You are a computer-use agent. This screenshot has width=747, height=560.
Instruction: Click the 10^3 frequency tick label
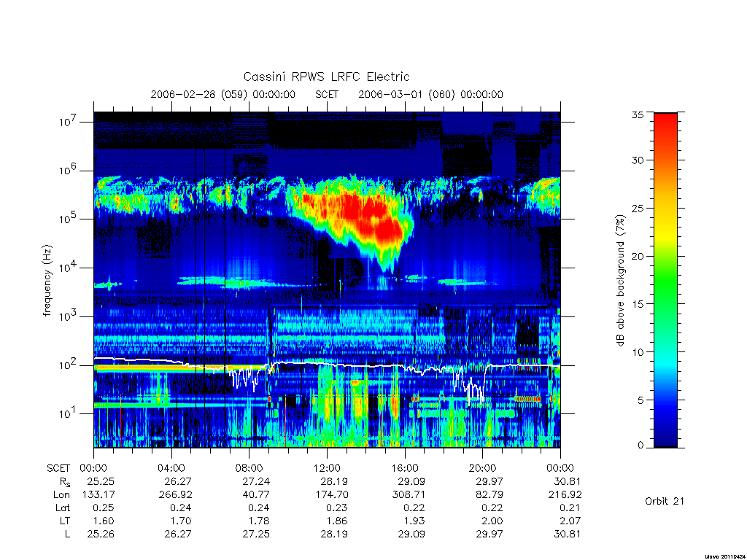68,316
